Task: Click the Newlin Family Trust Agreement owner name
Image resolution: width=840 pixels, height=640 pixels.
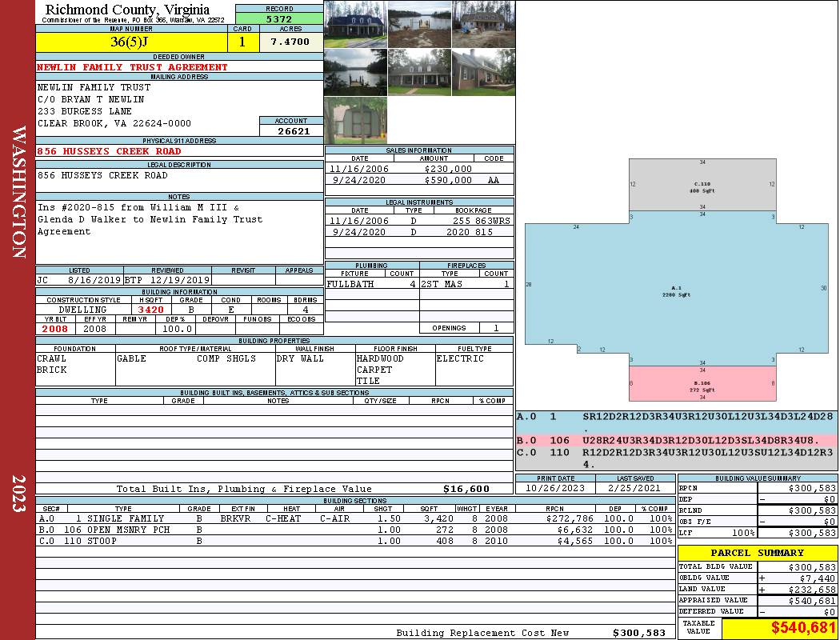Action: pos(133,67)
